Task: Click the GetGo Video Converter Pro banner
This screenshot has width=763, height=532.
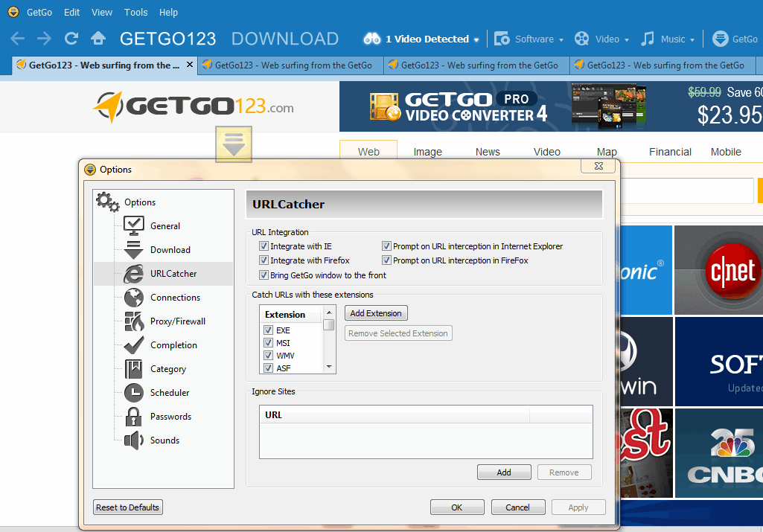Action: (551, 106)
